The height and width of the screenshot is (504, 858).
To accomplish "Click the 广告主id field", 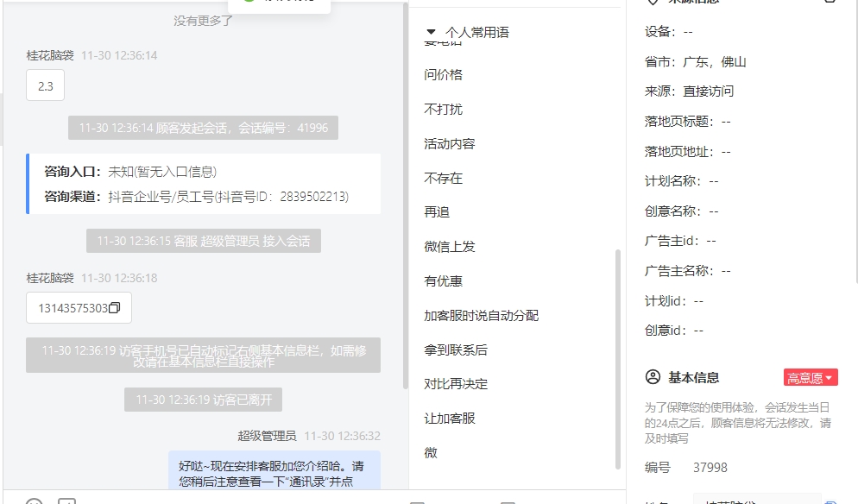I will point(680,241).
